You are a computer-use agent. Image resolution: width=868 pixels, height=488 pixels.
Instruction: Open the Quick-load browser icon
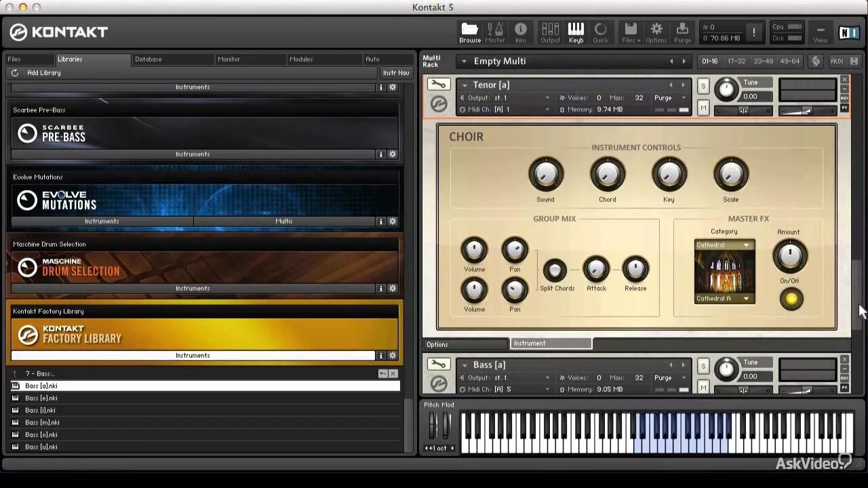point(601,32)
